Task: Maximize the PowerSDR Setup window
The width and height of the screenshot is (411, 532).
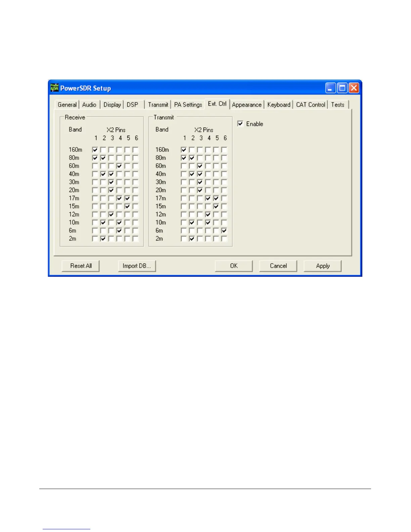Action: point(342,88)
